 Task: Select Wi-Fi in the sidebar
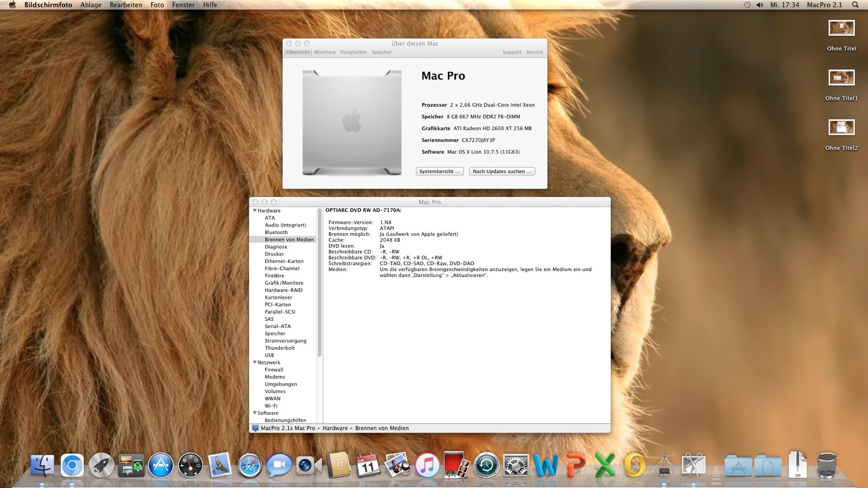(x=271, y=406)
